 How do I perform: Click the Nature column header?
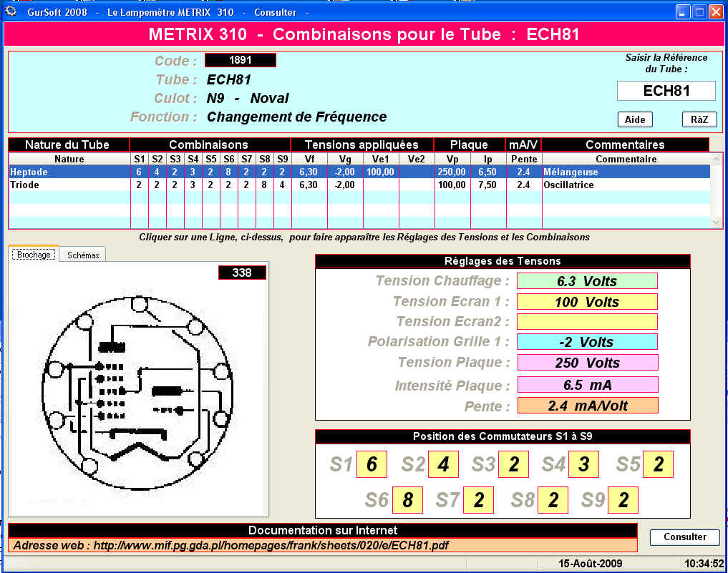click(x=69, y=159)
